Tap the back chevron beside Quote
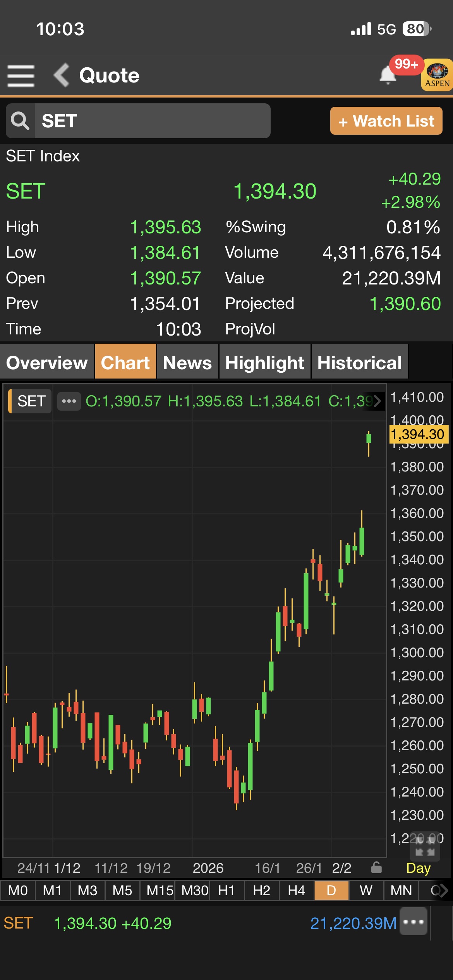Image resolution: width=453 pixels, height=980 pixels. [x=62, y=75]
